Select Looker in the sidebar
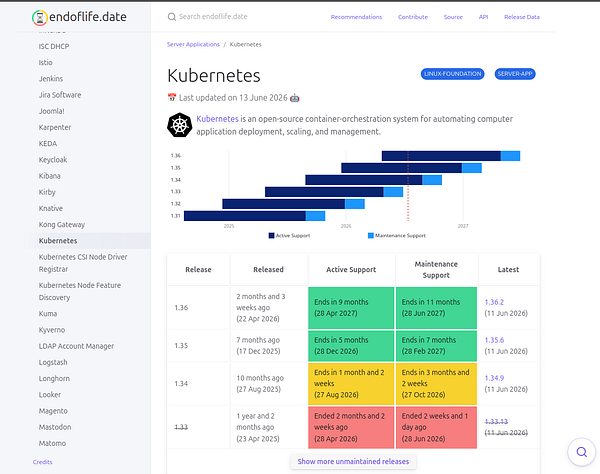This screenshot has width=600, height=474. click(49, 394)
